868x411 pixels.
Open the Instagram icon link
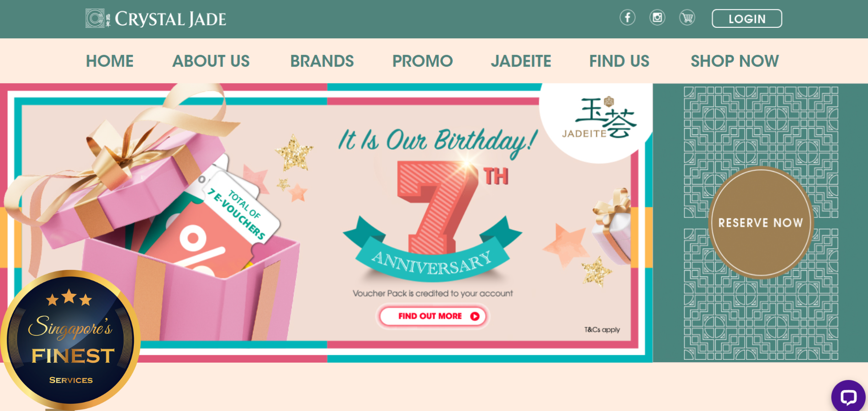[657, 18]
